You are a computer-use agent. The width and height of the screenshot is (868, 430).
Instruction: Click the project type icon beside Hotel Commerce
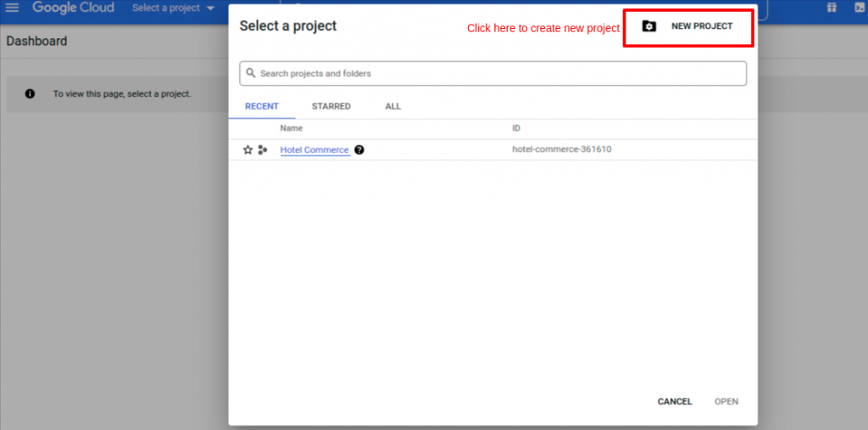(x=263, y=149)
